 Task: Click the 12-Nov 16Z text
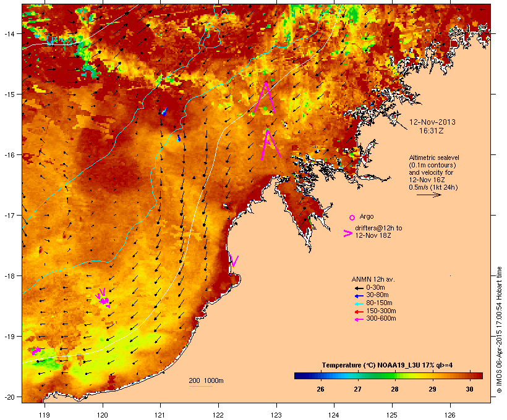[427, 180]
